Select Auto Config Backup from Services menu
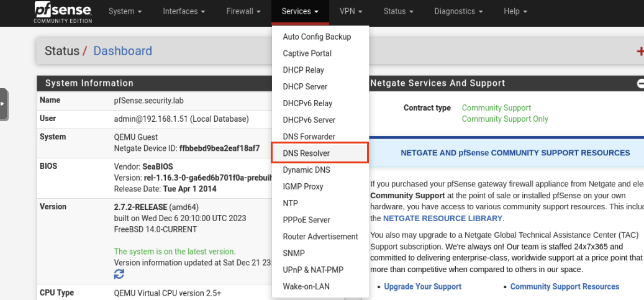Screen dimensions: 644x300 click(320, 37)
